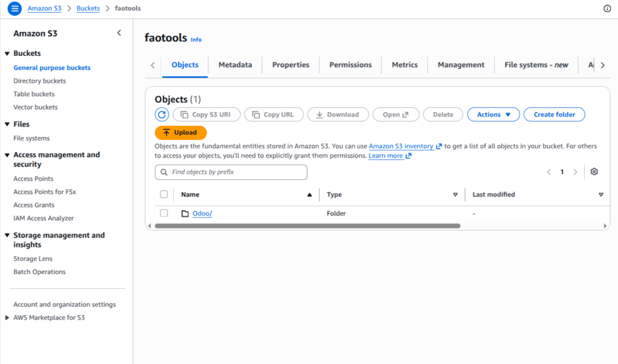Sort by Name column ascending arrow

[x=310, y=195]
